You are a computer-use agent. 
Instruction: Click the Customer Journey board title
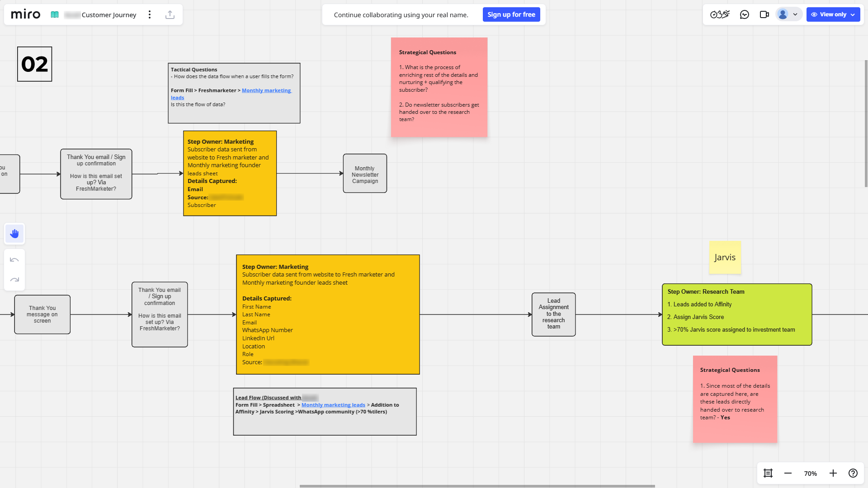tap(109, 15)
